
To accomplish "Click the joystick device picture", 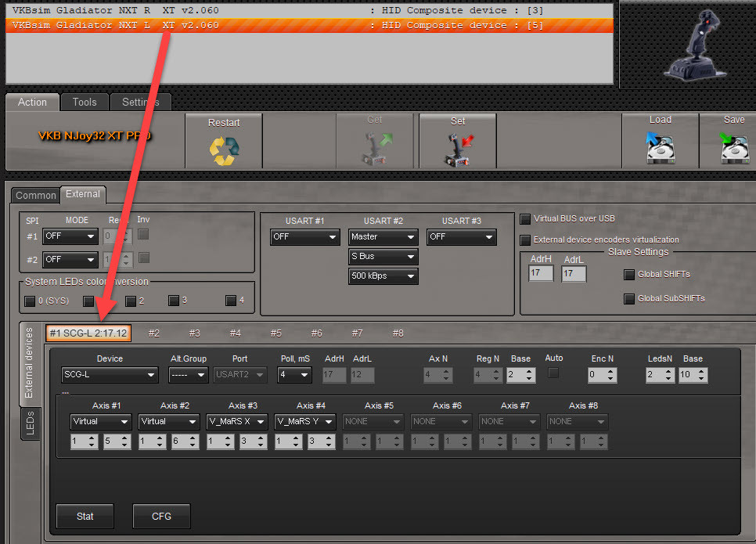I will [694, 45].
